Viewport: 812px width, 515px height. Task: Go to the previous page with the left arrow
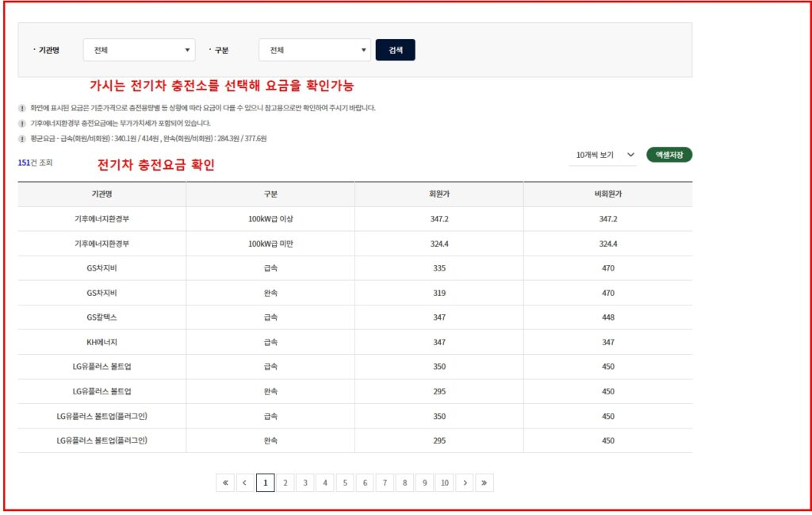click(245, 482)
